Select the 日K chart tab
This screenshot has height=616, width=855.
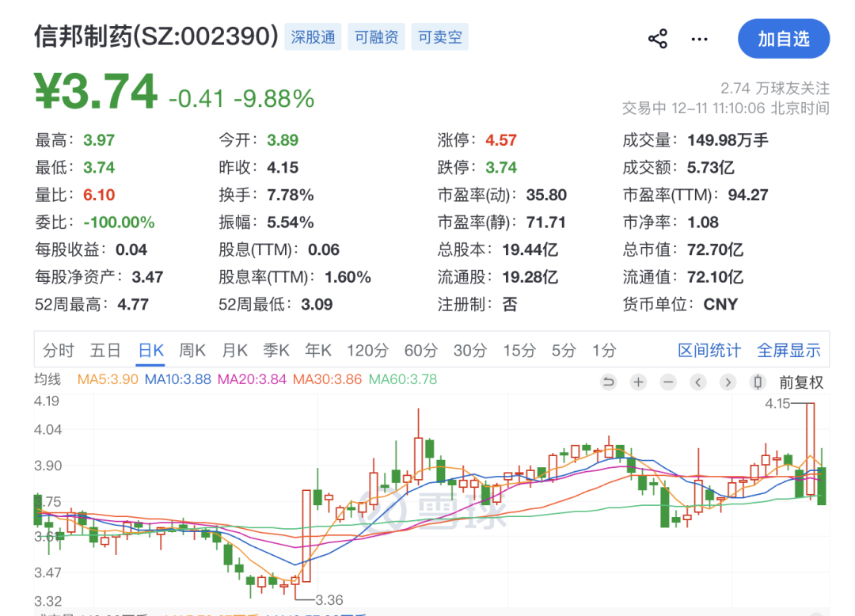pyautogui.click(x=151, y=350)
